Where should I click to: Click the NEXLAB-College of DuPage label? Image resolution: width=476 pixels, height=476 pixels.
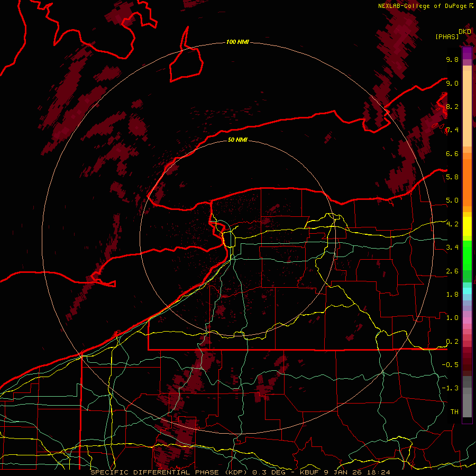pyautogui.click(x=422, y=6)
